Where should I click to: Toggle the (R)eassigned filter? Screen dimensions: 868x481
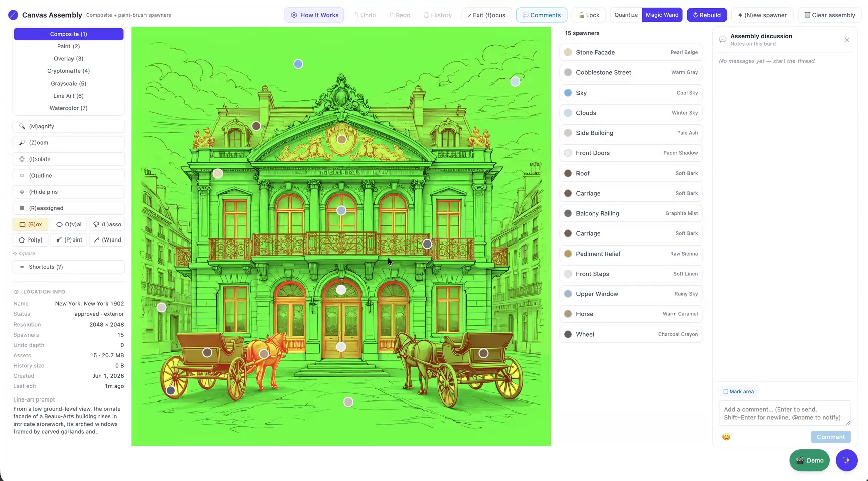coord(68,208)
